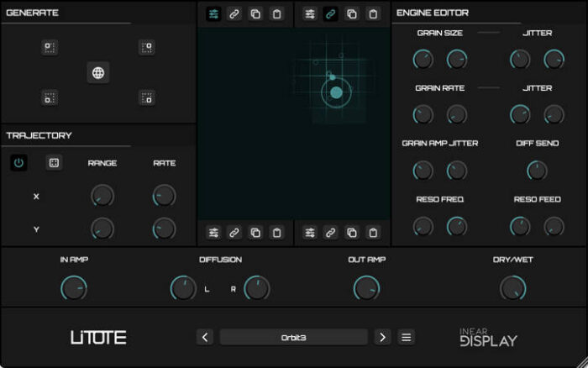
Task: Click the globe icon in Generate panel
Action: pos(98,73)
